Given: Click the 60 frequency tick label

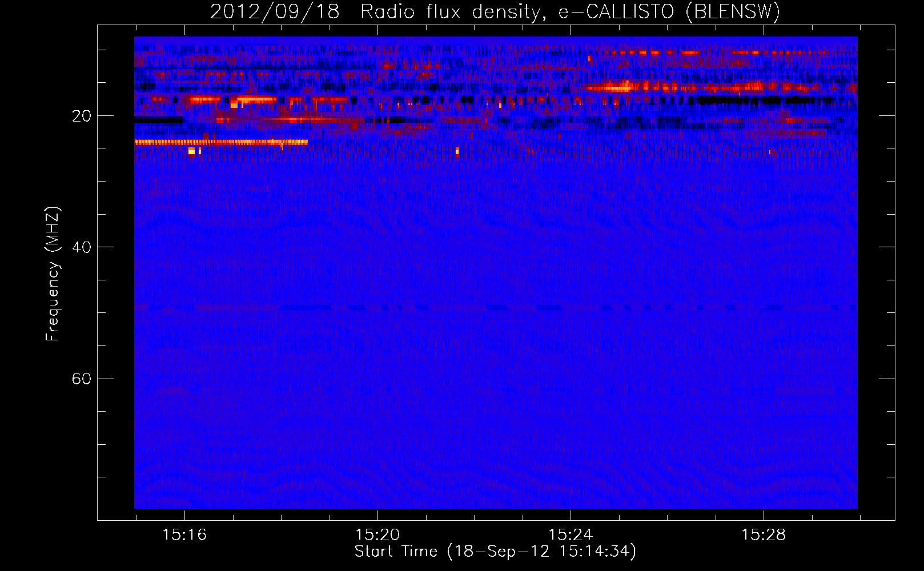Looking at the screenshot, I should pyautogui.click(x=82, y=379).
